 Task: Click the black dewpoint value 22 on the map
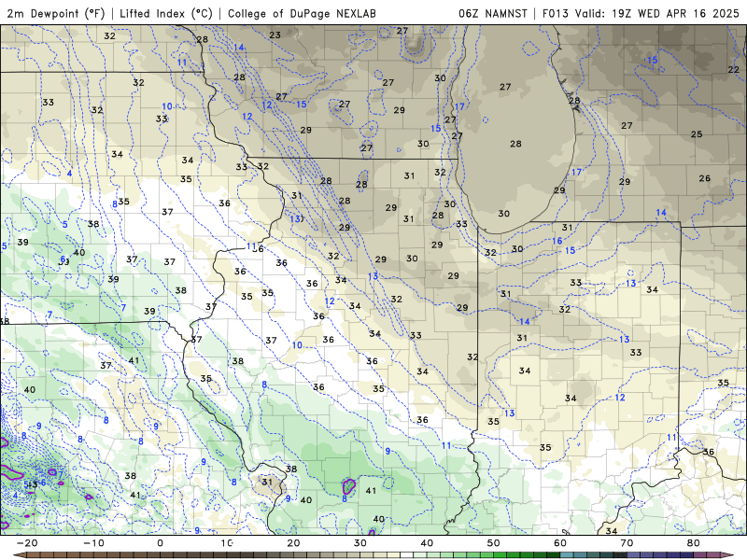pos(734,69)
